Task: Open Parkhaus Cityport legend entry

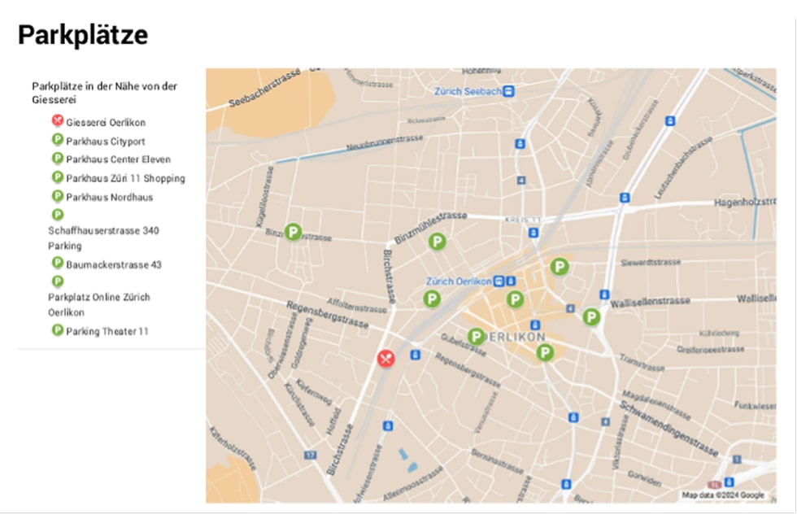Action: [x=105, y=142]
